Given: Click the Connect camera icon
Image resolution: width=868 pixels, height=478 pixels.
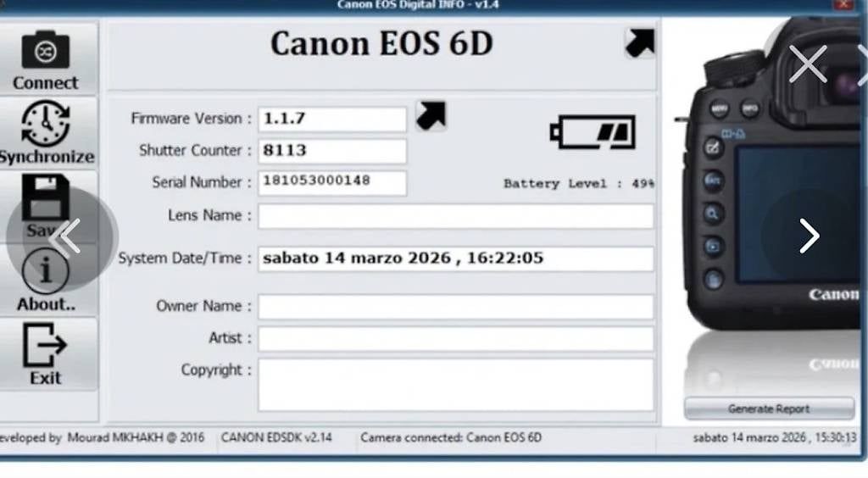Looking at the screenshot, I should click(x=46, y=49).
